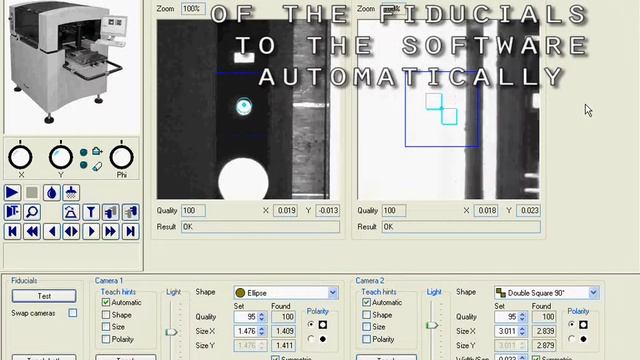This screenshot has height=360, width=640.
Task: Click right camera X value 0.018
Action: (x=486, y=211)
